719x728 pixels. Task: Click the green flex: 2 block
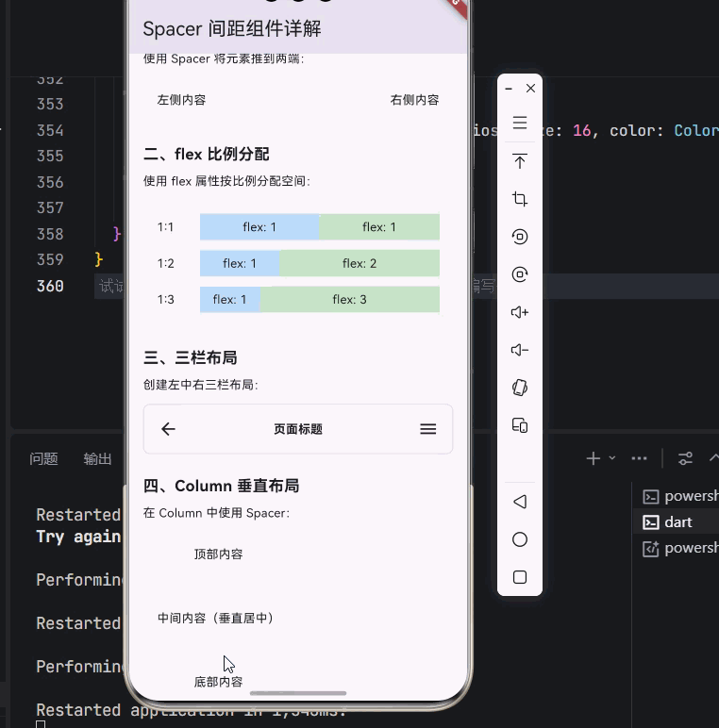[359, 263]
